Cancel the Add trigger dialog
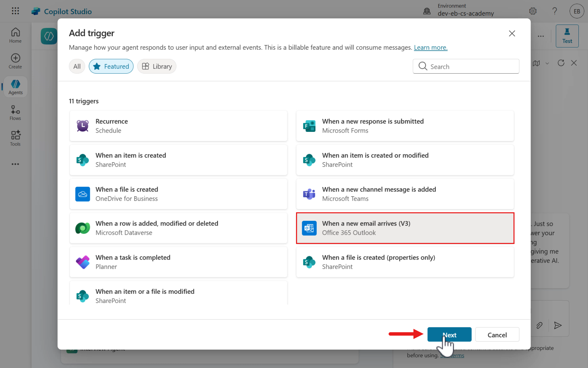 point(497,335)
